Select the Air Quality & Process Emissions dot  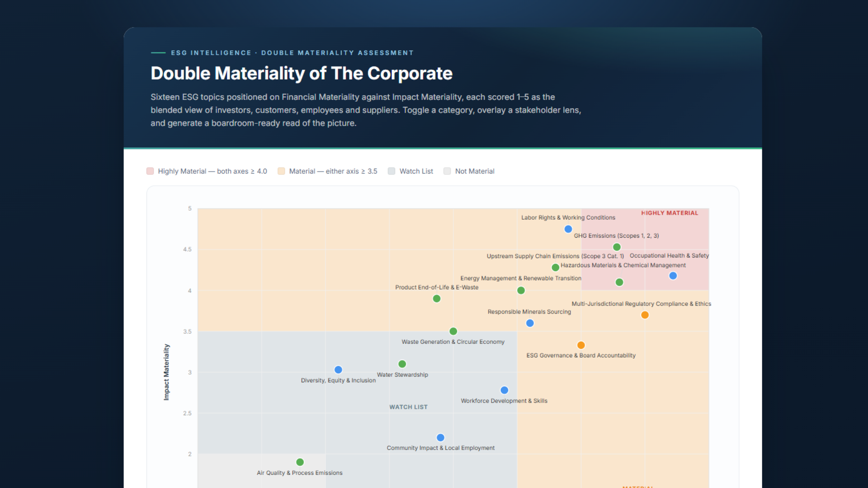pos(300,462)
